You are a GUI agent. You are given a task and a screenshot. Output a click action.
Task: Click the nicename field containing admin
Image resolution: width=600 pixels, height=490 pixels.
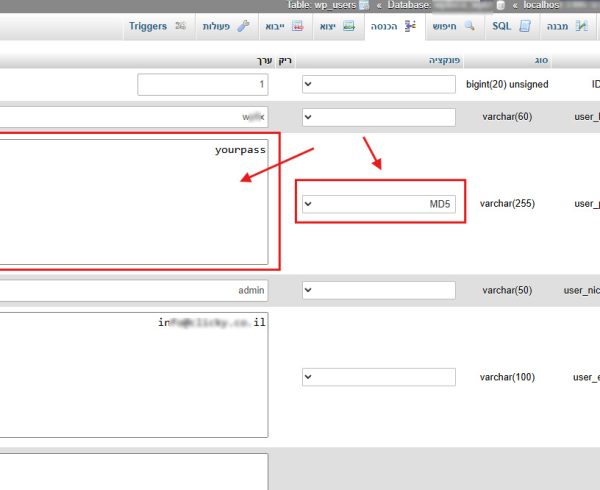135,291
